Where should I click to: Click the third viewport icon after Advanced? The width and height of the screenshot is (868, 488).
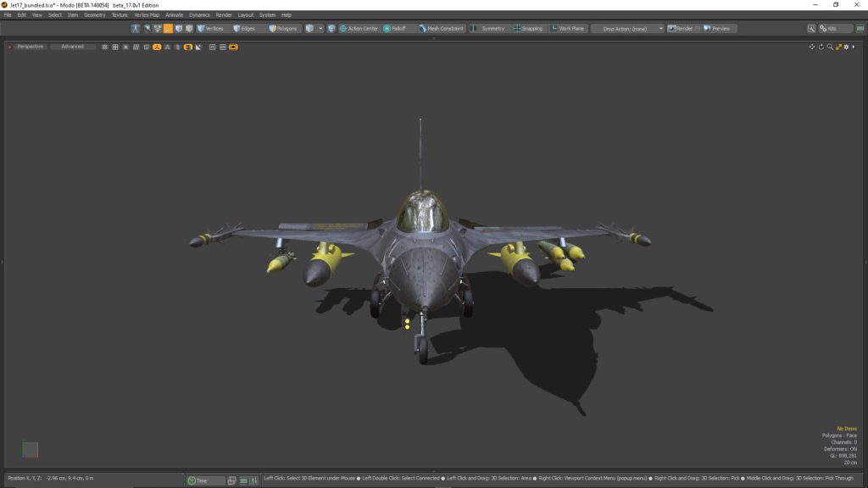(125, 47)
